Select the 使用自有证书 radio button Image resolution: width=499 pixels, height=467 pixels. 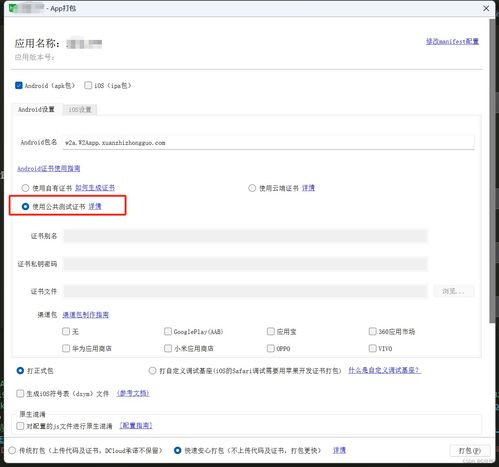[25, 188]
